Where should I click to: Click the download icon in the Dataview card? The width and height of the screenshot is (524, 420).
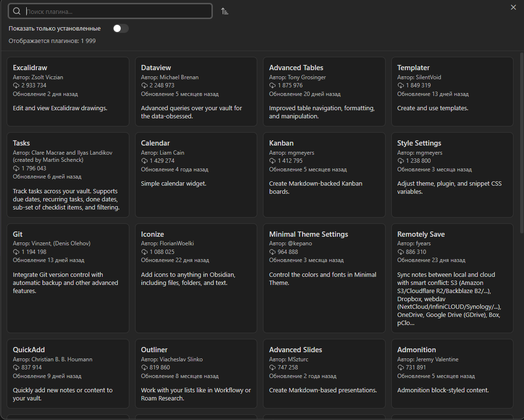point(145,85)
